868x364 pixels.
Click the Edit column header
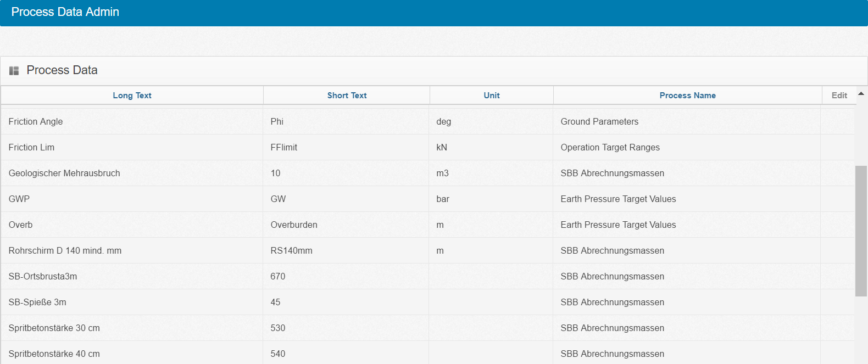(839, 96)
